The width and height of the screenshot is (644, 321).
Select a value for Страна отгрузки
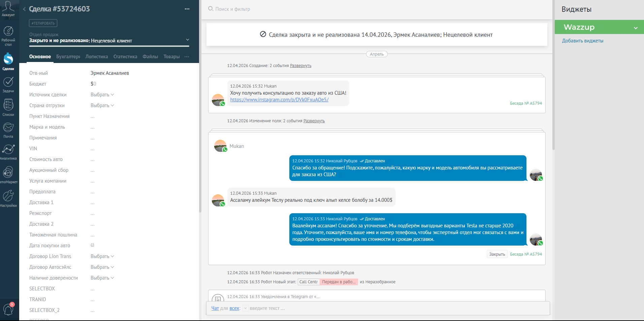(102, 105)
